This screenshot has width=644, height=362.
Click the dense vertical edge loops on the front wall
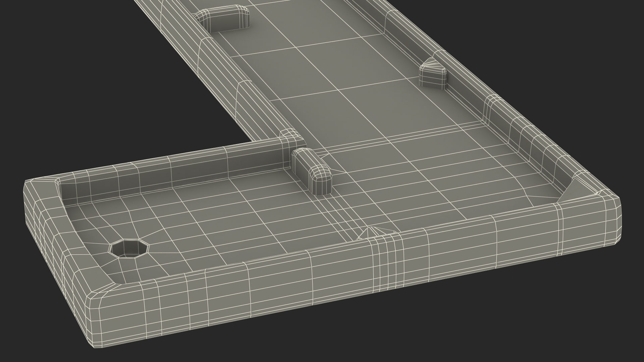coord(386,265)
